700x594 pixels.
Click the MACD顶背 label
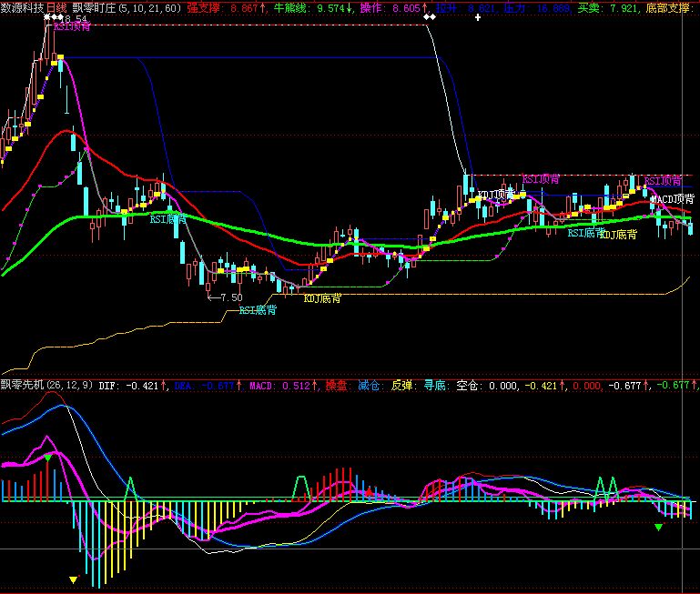pos(673,199)
